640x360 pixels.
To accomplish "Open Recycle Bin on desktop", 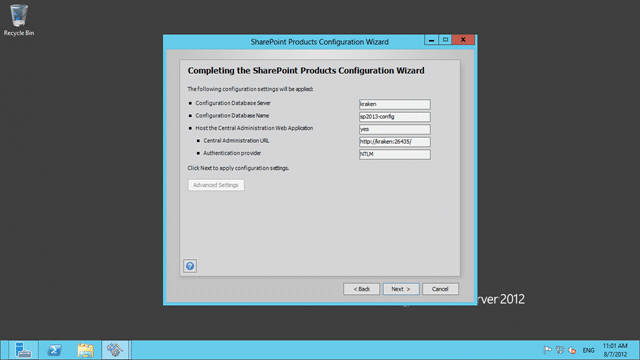I will point(19,20).
